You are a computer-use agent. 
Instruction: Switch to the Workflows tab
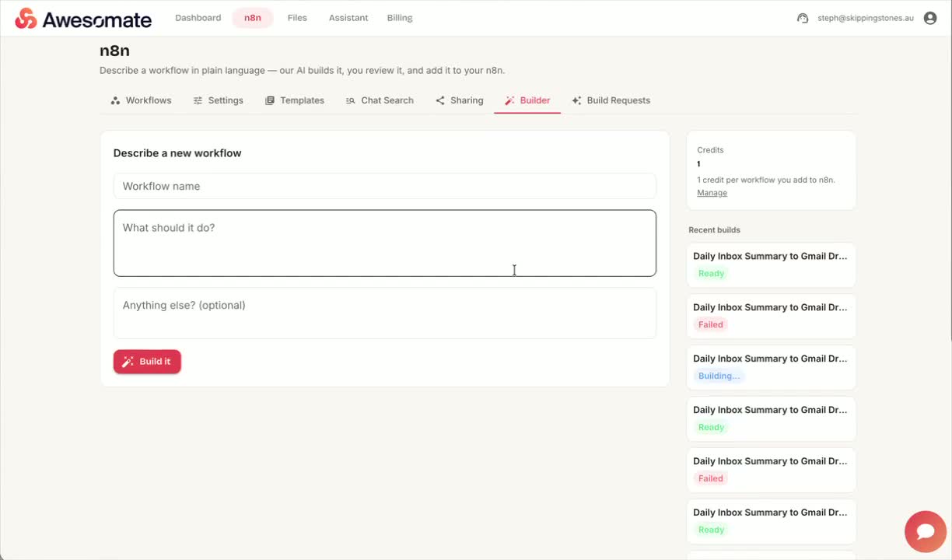[x=141, y=100]
